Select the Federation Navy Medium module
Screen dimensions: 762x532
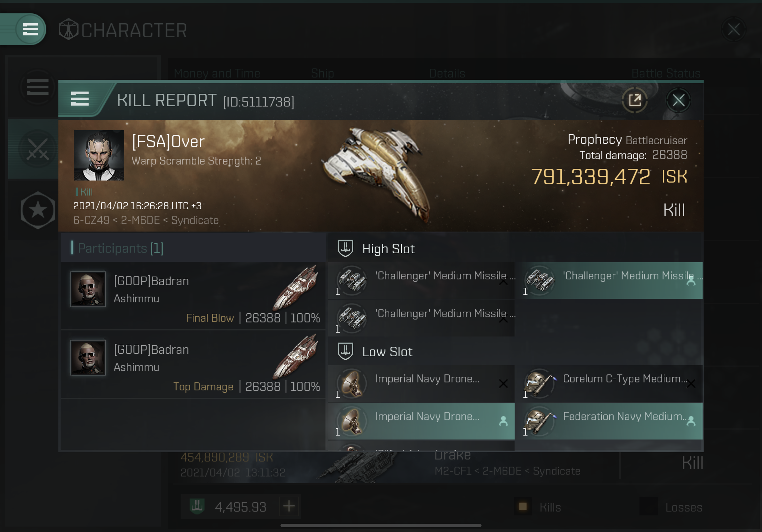point(610,421)
